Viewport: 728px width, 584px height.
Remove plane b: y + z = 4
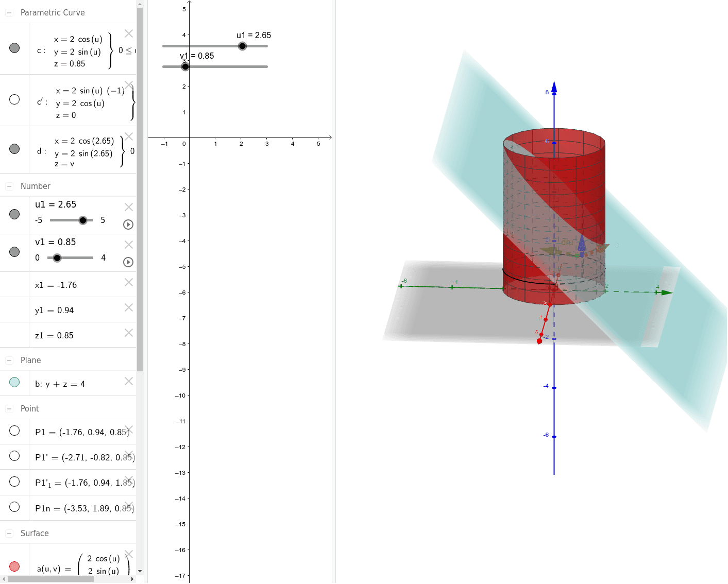click(x=129, y=381)
